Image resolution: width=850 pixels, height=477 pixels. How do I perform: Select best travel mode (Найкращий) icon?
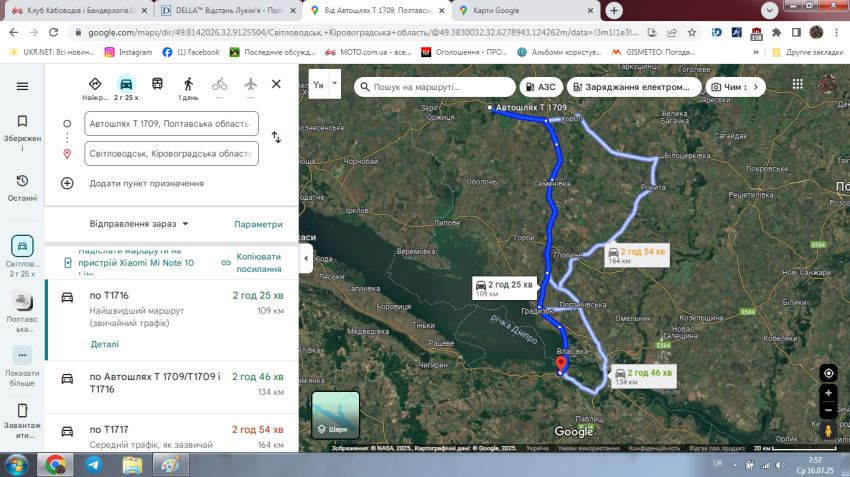tap(95, 84)
